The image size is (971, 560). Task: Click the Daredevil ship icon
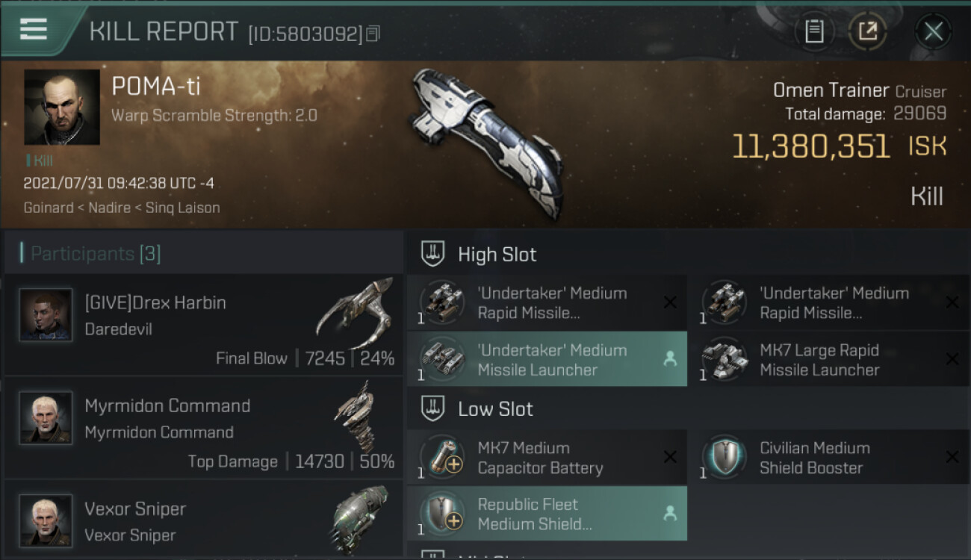pyautogui.click(x=355, y=314)
